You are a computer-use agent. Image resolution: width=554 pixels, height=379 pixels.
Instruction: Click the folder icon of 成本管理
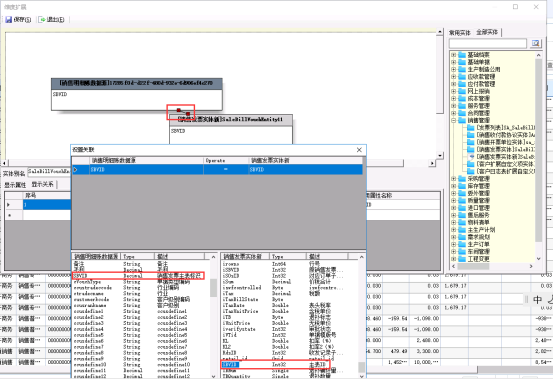(462, 99)
